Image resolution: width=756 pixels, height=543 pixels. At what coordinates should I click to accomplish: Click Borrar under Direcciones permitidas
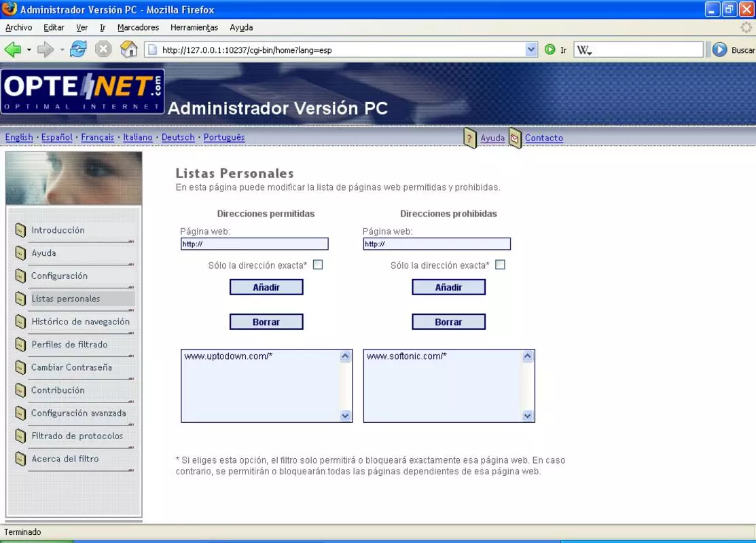click(266, 322)
